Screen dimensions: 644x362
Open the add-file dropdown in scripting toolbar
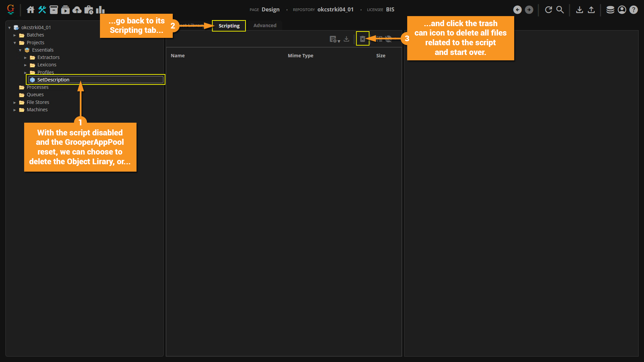pyautogui.click(x=334, y=39)
